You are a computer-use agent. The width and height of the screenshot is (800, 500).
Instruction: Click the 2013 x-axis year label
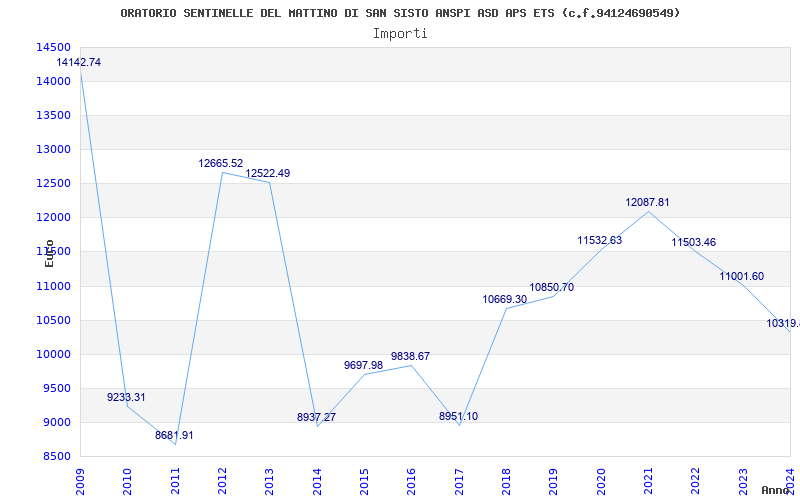click(269, 481)
